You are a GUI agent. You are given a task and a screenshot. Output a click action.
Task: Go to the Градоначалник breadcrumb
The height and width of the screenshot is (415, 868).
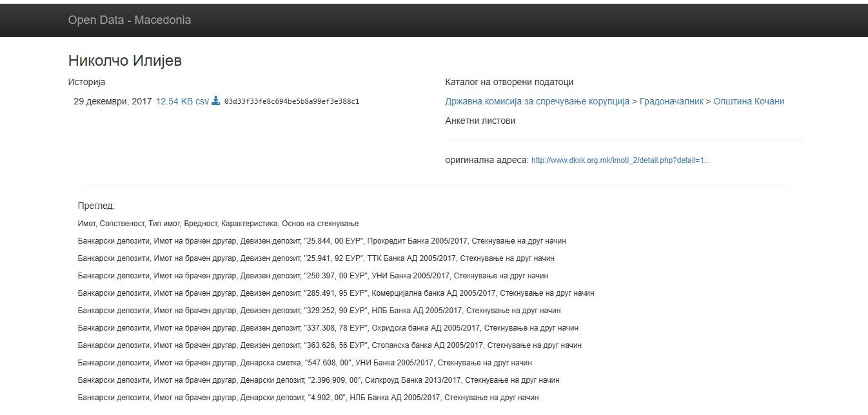pyautogui.click(x=671, y=101)
